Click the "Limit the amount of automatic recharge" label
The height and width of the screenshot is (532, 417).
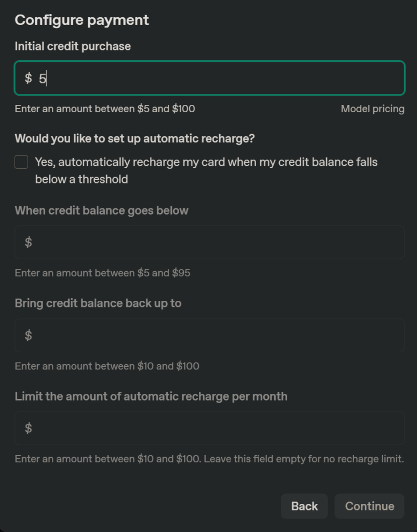click(x=151, y=396)
